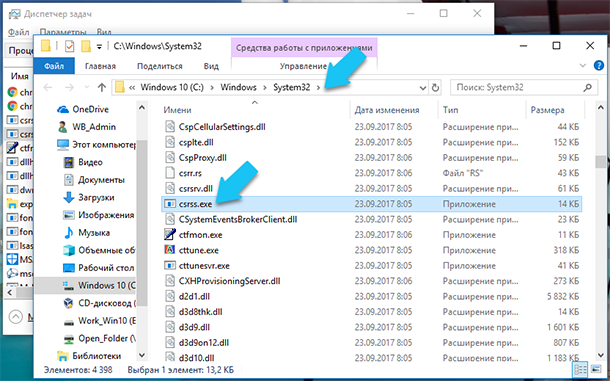
Task: Sort by the Имени column header
Action: (x=177, y=110)
